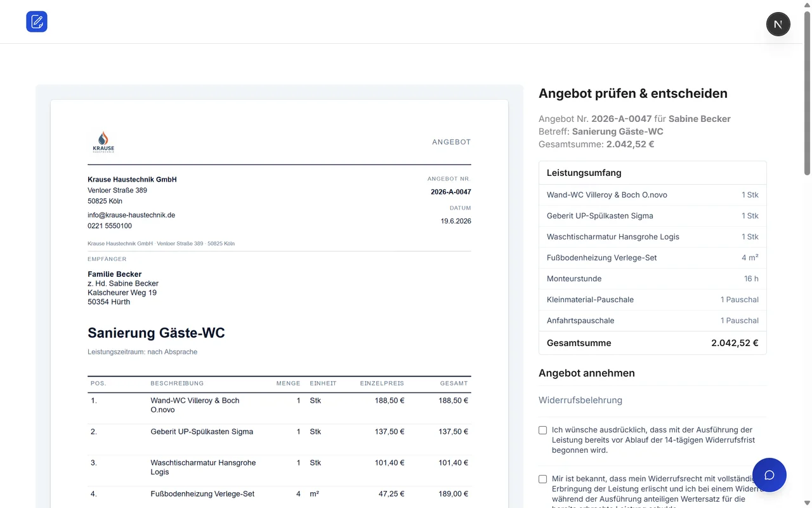The image size is (812, 508).
Task: Click the Beschreibung column header
Action: pos(177,384)
